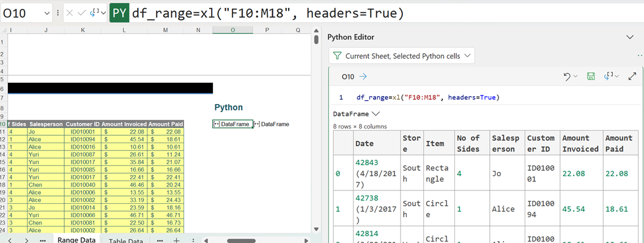Click the vertical scrollbar down arrow
Viewport: 644px width, 243px height.
tap(316, 229)
